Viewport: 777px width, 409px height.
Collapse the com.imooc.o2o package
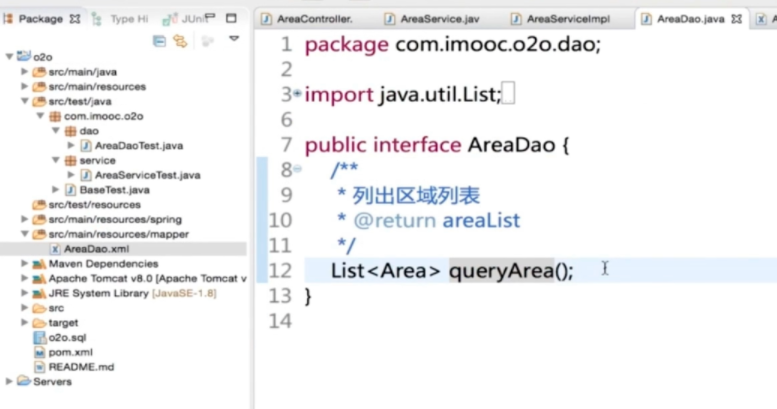pyautogui.click(x=41, y=116)
